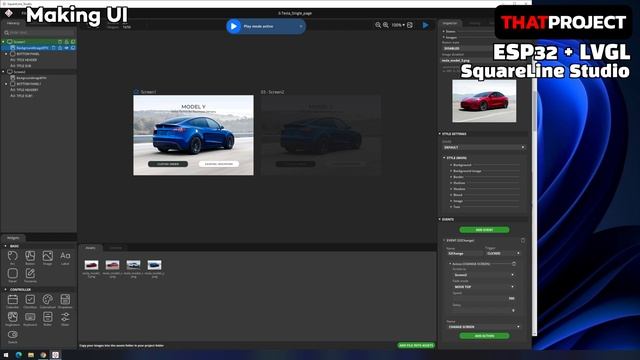Click the ADD ACTION button
Viewport: 640px width, 360px height.
484,336
